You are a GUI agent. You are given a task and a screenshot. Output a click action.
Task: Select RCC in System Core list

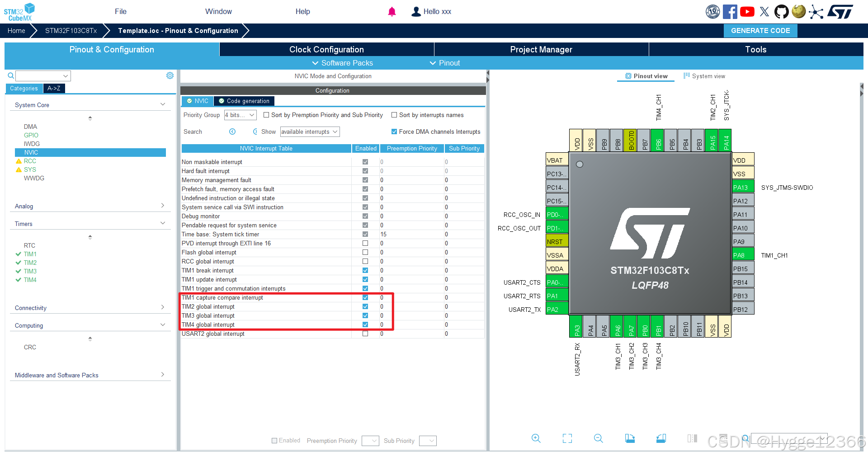coord(30,161)
